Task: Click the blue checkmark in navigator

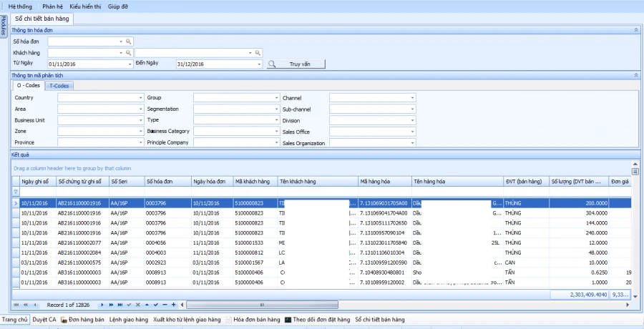Action: point(156,305)
